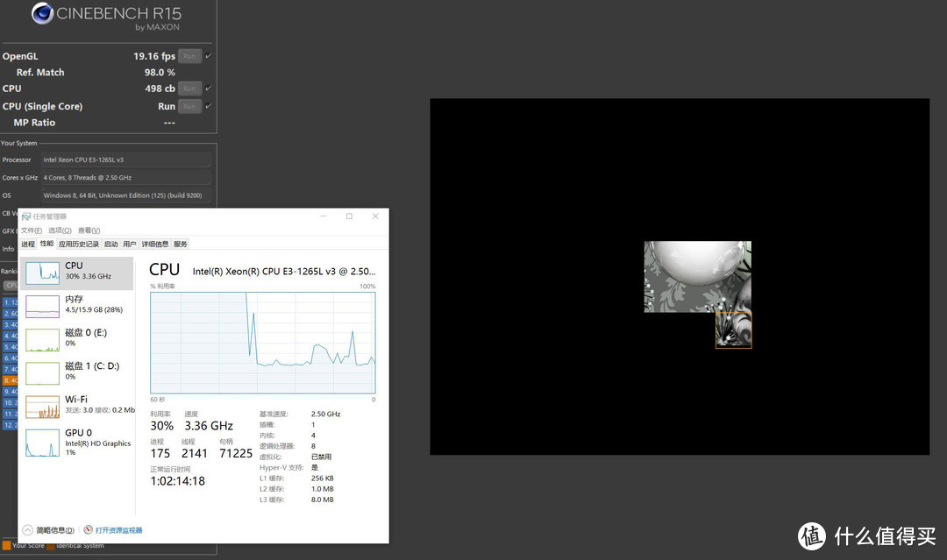Toggle the OpenGL test checkmark
Viewport: 947px width, 560px height.
click(208, 56)
